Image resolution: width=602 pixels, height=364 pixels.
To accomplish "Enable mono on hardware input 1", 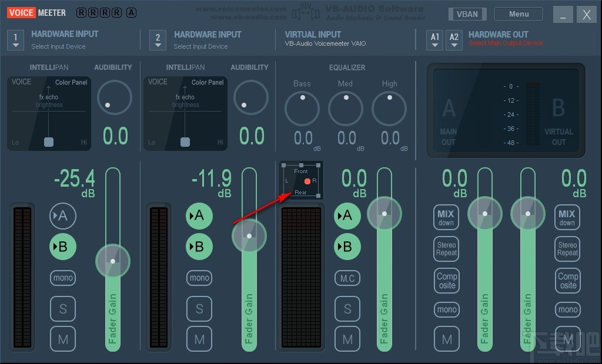I will 62,278.
